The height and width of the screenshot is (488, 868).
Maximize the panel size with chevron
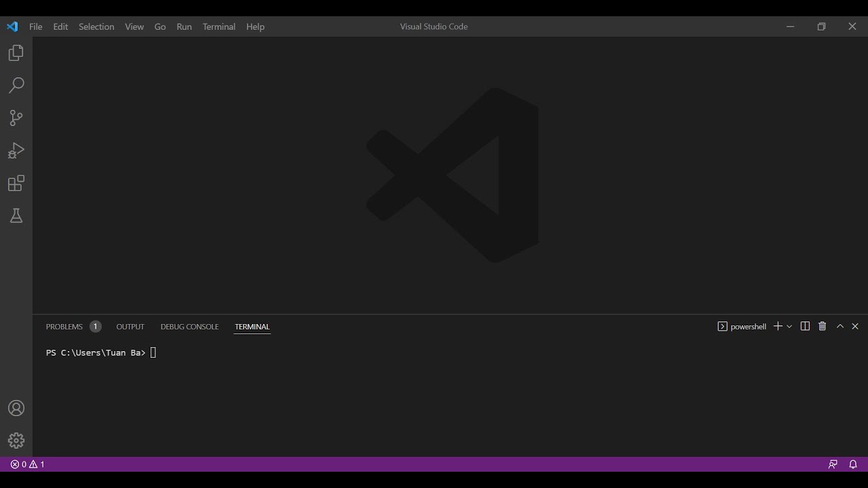click(840, 326)
